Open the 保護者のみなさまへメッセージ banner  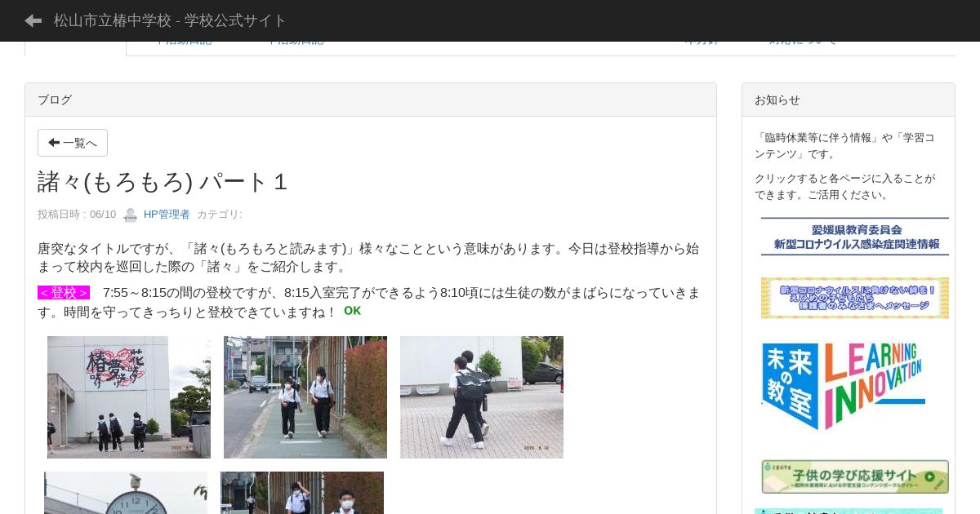pyautogui.click(x=855, y=298)
